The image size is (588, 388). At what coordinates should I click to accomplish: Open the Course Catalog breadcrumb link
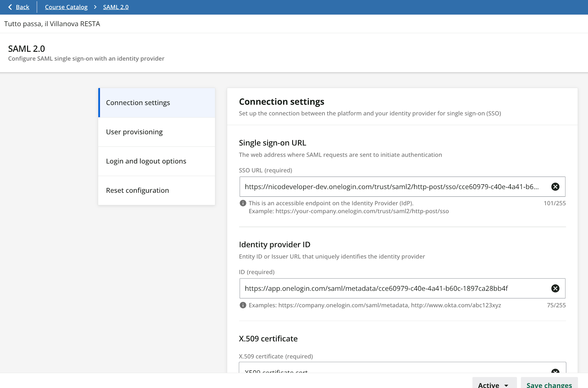(x=66, y=7)
